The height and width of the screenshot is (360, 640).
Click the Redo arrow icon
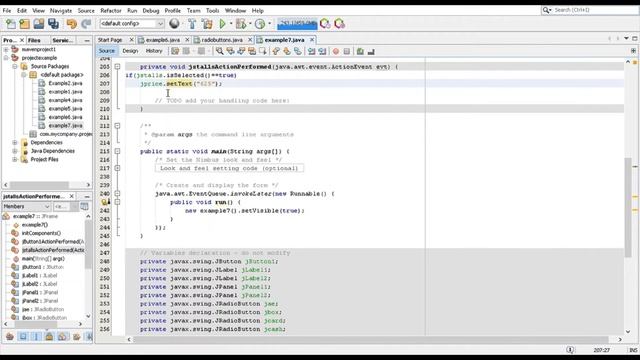pyautogui.click(x=86, y=24)
